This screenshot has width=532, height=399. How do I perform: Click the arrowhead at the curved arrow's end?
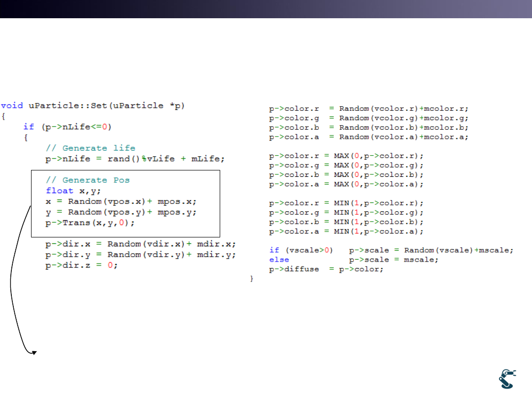pyautogui.click(x=34, y=352)
